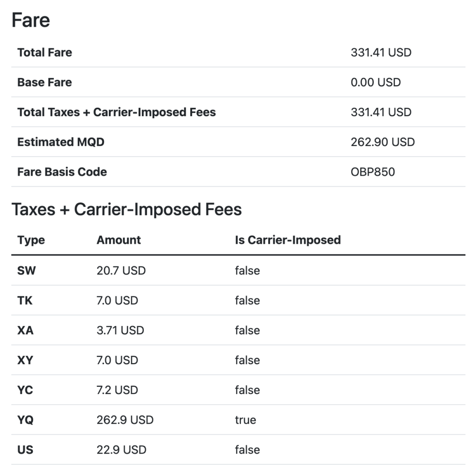The image size is (476, 472).
Task: Click the true value in YQ row
Action: point(245,420)
